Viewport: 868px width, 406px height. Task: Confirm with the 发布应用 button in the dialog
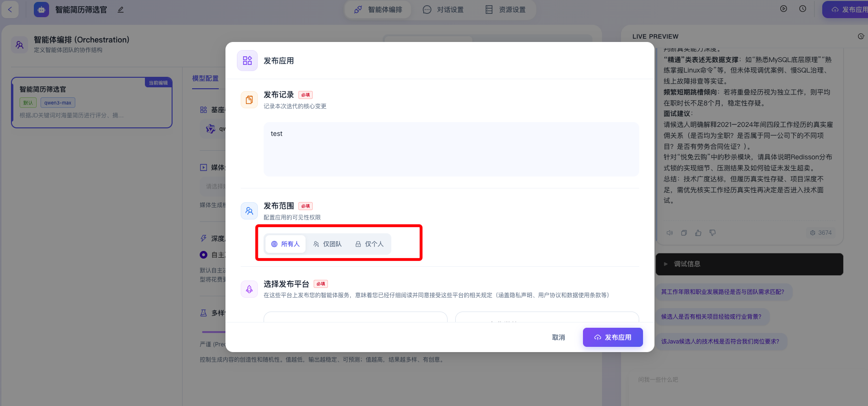pyautogui.click(x=613, y=337)
